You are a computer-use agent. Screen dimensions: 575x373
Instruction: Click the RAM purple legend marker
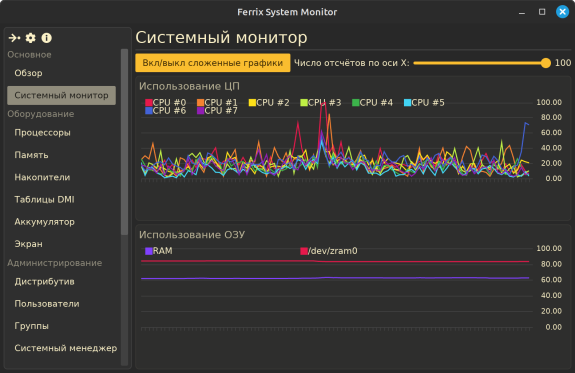149,251
